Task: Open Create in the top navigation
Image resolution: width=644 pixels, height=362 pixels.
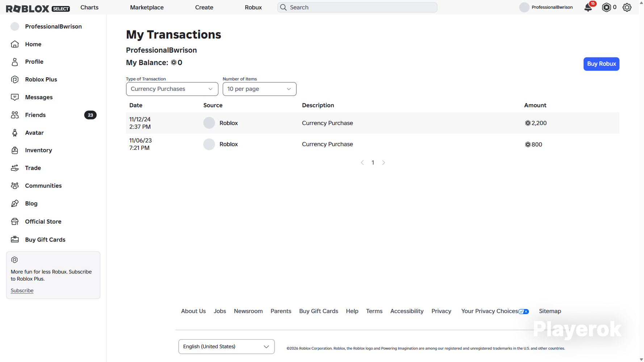Action: [x=204, y=7]
